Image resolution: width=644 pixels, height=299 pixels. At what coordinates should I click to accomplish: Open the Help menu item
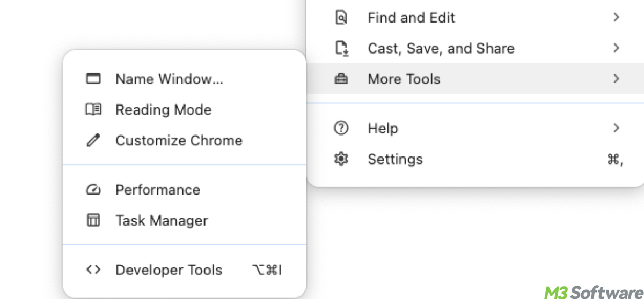pyautogui.click(x=475, y=128)
